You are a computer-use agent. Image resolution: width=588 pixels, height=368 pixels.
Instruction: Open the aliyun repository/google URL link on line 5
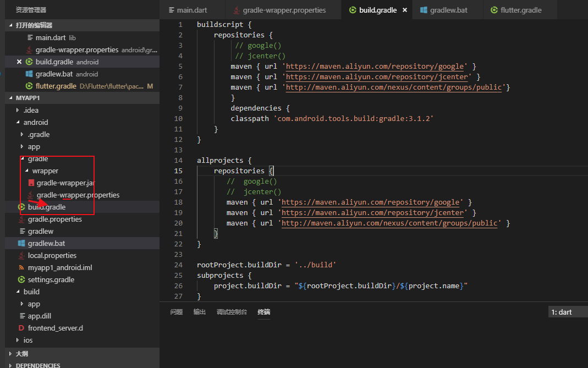[x=376, y=66]
